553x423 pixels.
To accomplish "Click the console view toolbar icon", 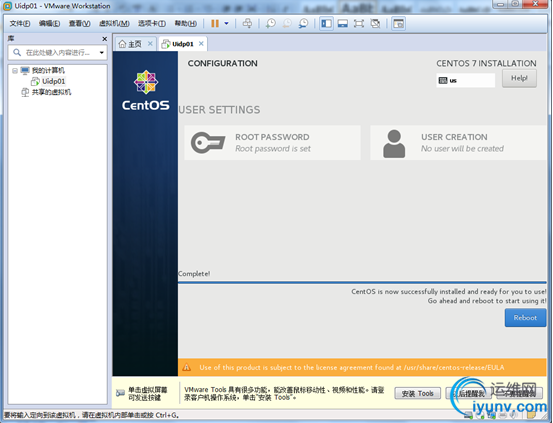I will (x=399, y=23).
